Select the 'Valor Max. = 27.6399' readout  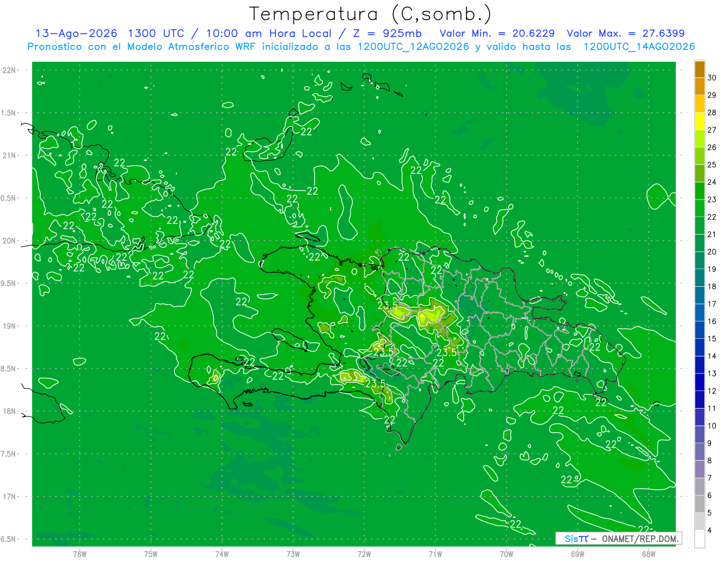pos(625,33)
